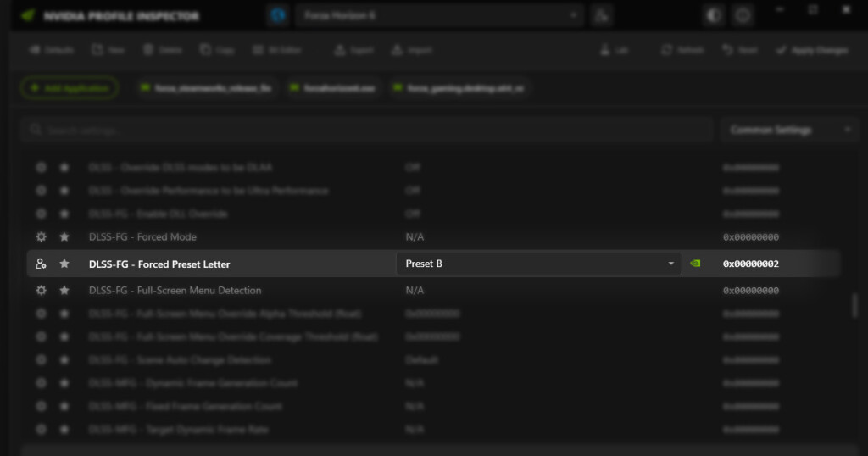The height and width of the screenshot is (456, 868).
Task: Click the DLSS-FG - Forced Preset Letter label
Action: (159, 264)
